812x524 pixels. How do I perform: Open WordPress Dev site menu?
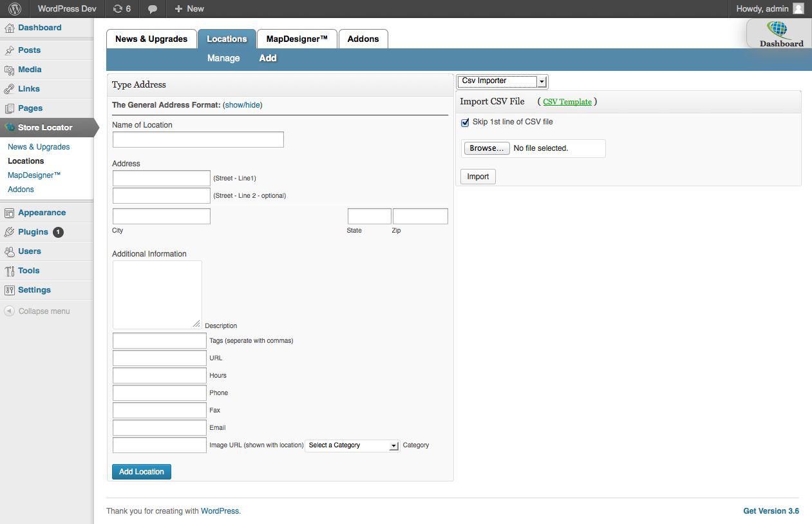(67, 9)
